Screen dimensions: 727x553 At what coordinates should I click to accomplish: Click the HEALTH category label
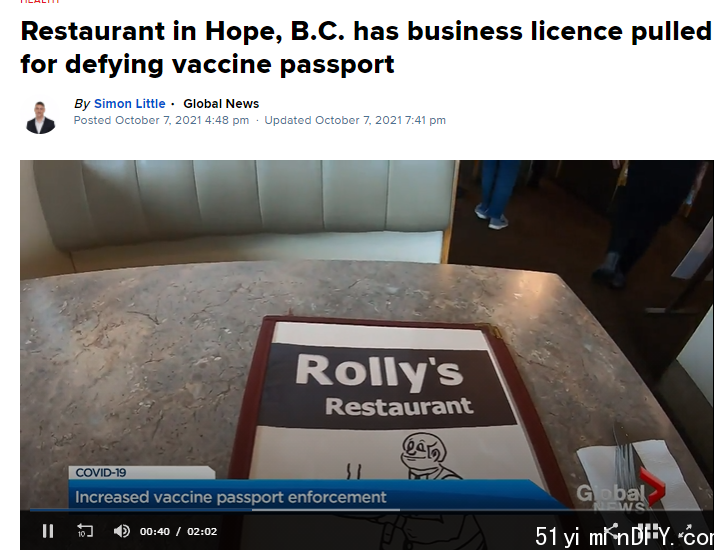coord(40,1)
